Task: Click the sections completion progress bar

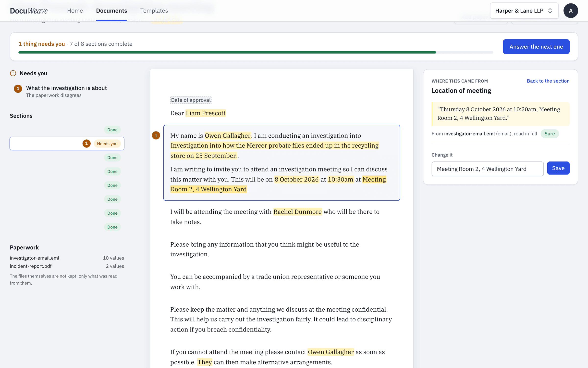Action: (256, 52)
